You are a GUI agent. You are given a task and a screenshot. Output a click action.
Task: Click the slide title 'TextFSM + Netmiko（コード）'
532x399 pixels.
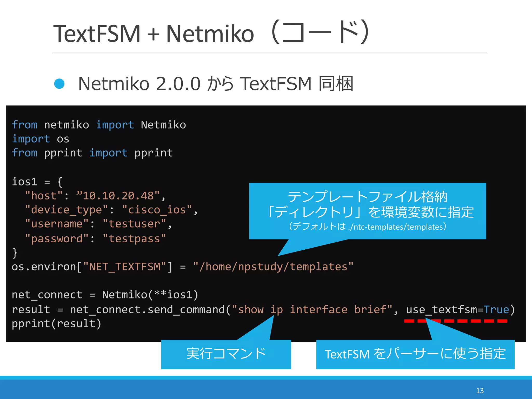click(x=212, y=33)
